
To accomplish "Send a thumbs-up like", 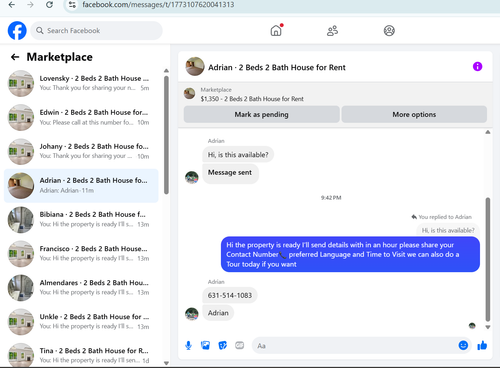I will point(482,346).
